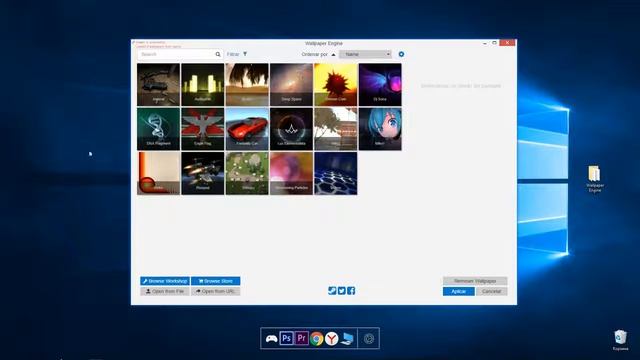Open the Filtrar funnel filter
640x360 pixels.
(245, 54)
